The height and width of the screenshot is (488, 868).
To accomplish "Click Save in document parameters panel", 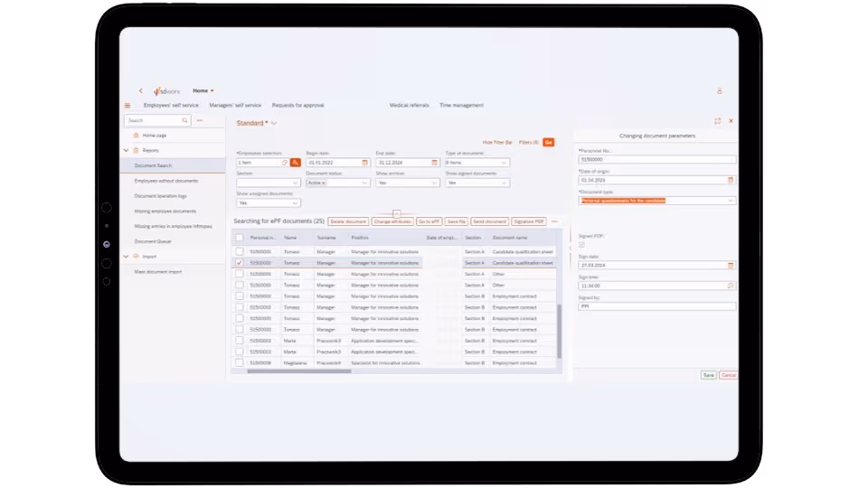I will pyautogui.click(x=709, y=375).
